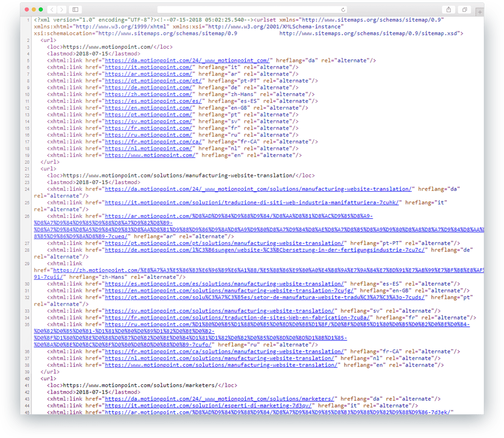The image size is (504, 438).
Task: Open the pt-PT manufacturing-website-translation link on line 27
Action: [x=224, y=243]
